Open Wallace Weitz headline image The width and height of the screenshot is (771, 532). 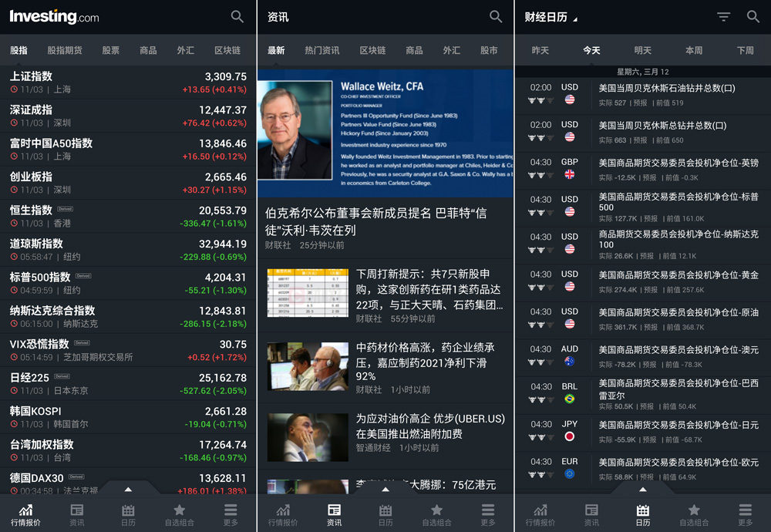(385, 133)
